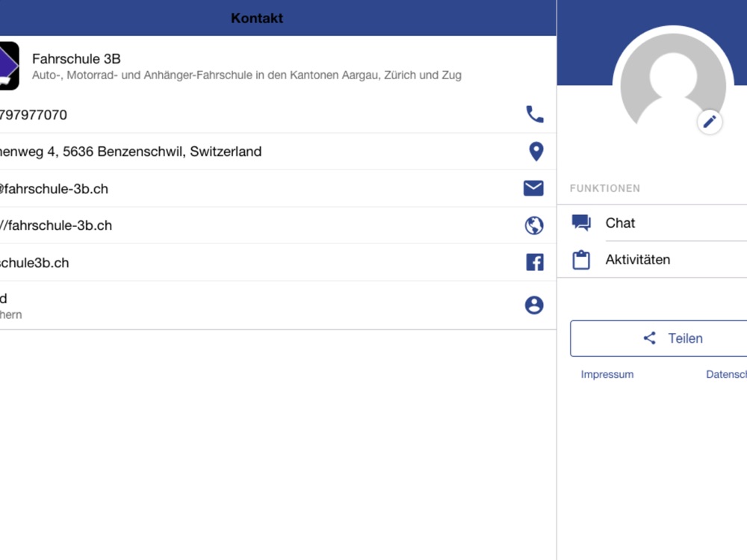747x560 pixels.
Task: Click the Chat speech bubbles icon
Action: click(x=581, y=223)
